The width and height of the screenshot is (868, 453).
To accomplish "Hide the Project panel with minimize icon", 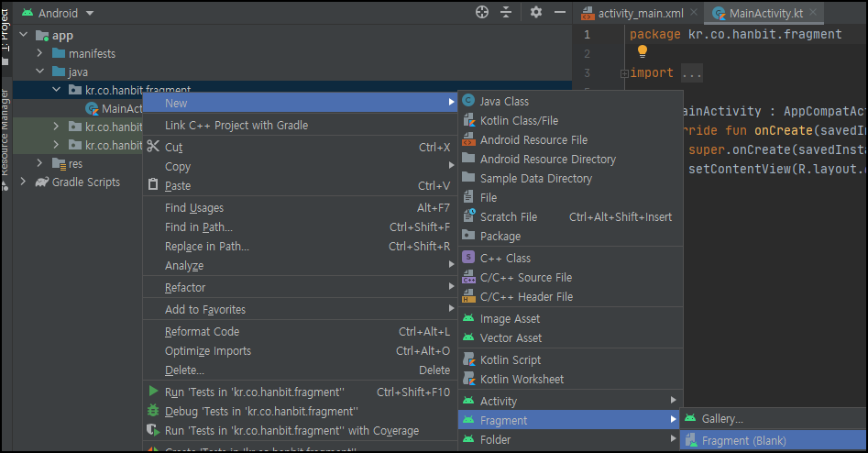I will click(560, 12).
